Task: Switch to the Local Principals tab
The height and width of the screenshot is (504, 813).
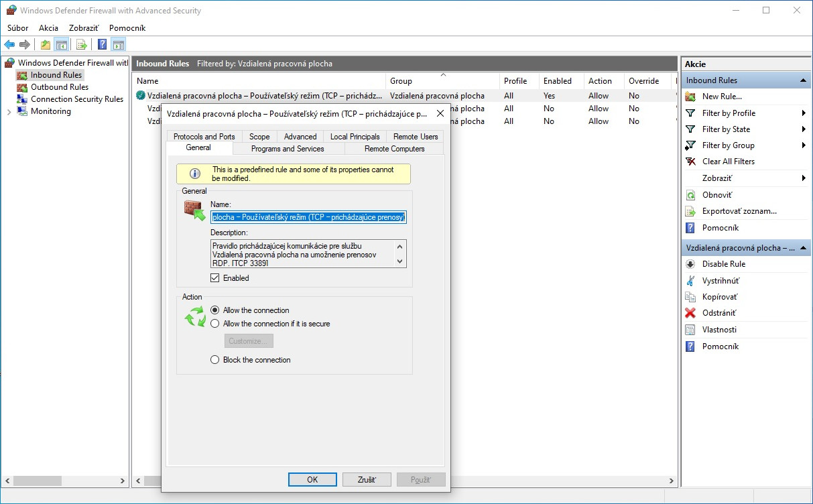Action: click(355, 136)
